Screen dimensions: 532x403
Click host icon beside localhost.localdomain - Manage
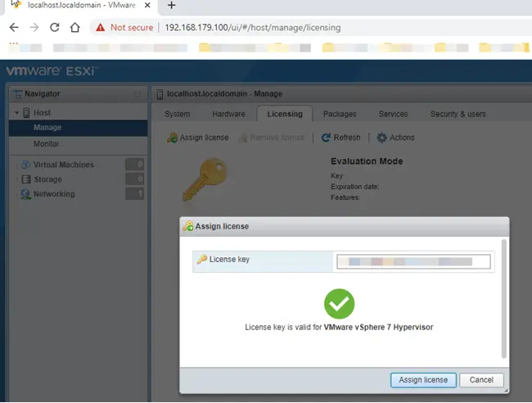coord(160,94)
